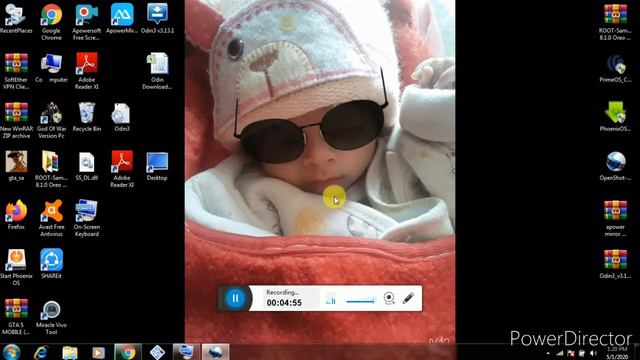
Task: Open PrimeOS_C installer icon
Action: (x=615, y=68)
